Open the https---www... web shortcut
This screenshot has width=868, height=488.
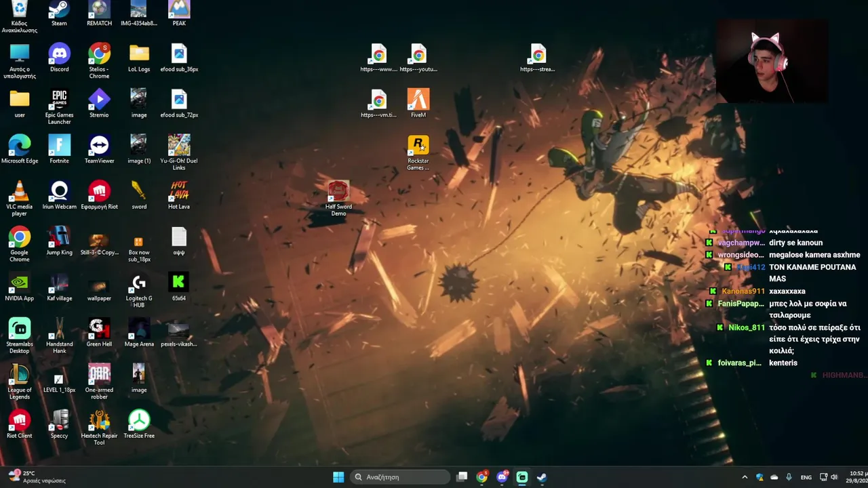point(378,58)
